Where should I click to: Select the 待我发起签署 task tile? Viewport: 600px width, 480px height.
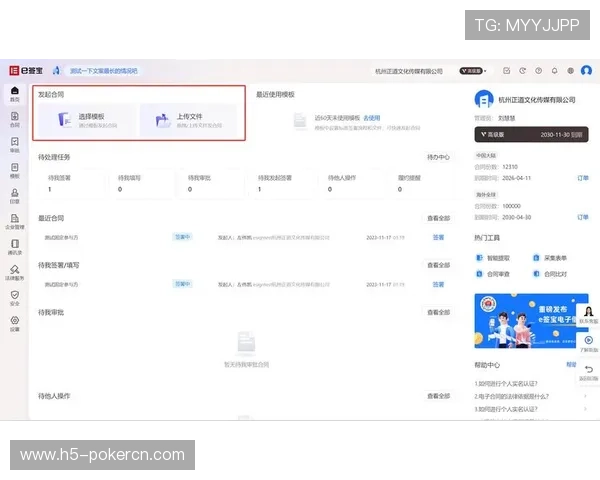pos(281,183)
